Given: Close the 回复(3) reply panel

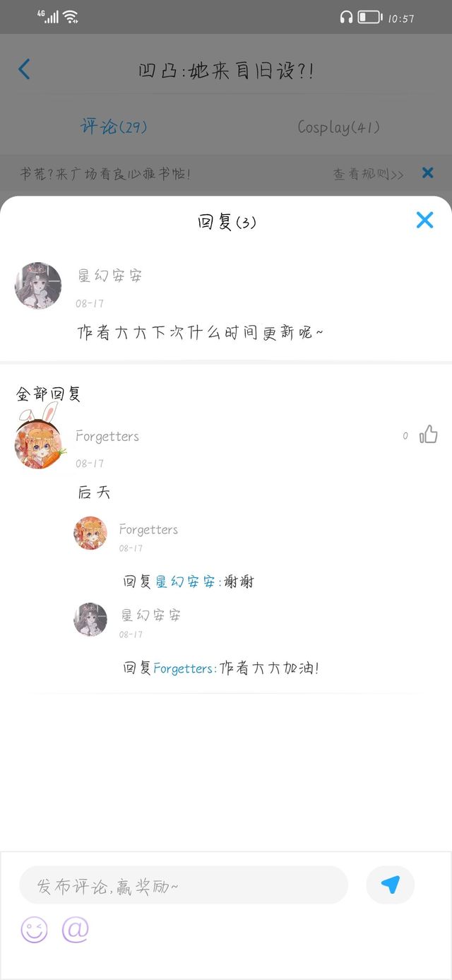Looking at the screenshot, I should click(424, 220).
